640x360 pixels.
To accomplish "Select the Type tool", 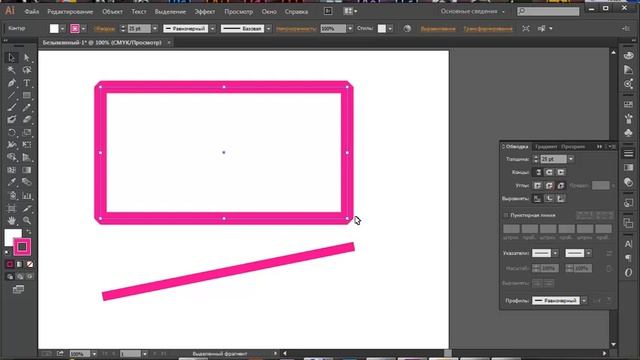I will click(27, 83).
